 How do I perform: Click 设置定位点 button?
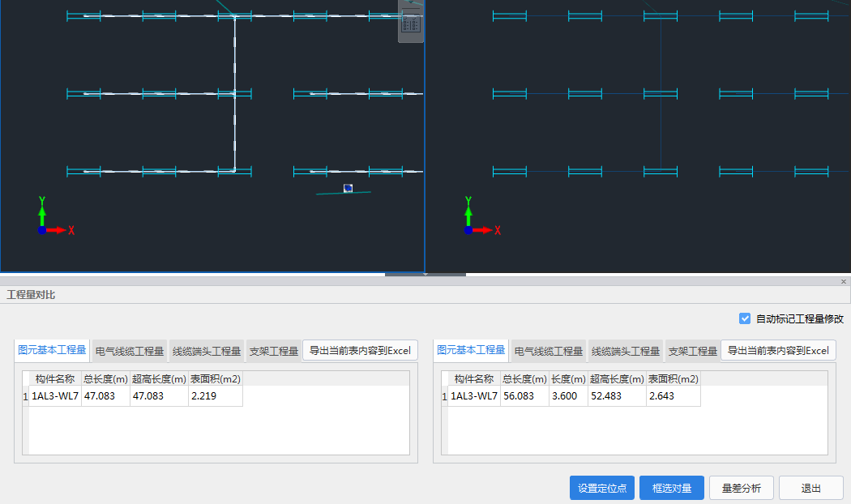[x=602, y=488]
